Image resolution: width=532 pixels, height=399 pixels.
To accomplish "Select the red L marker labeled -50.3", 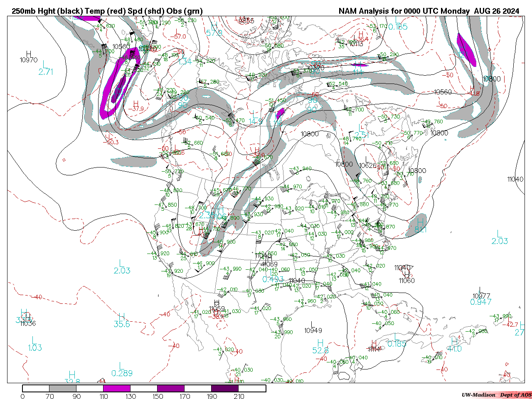I will (x=109, y=137).
